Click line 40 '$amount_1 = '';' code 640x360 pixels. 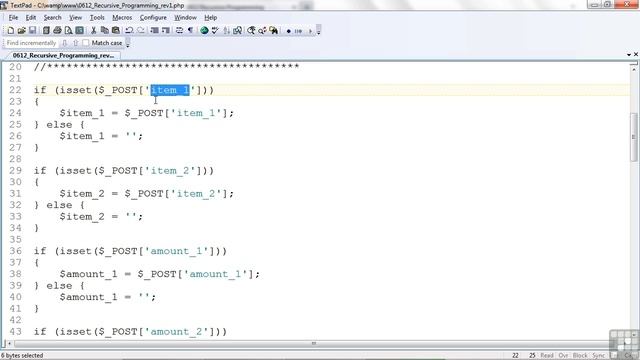point(108,297)
